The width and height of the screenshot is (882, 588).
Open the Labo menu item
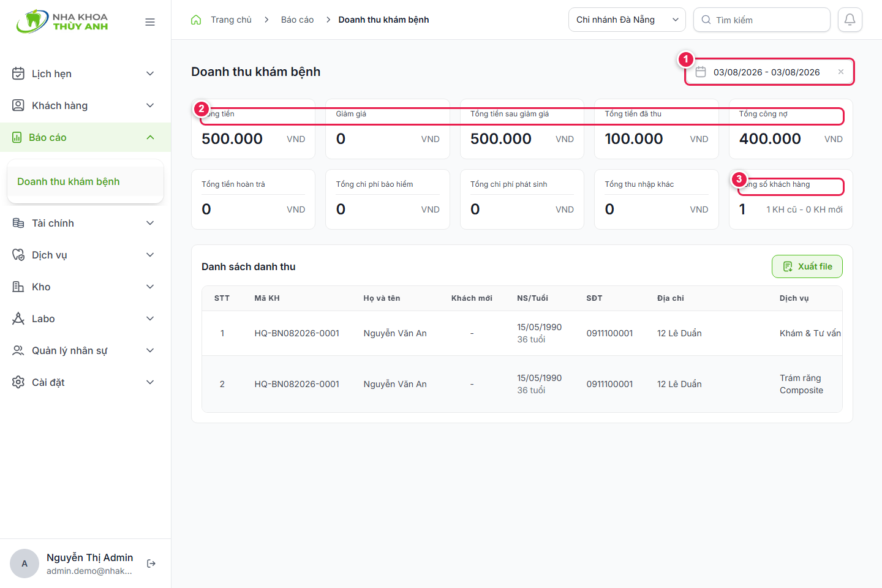pyautogui.click(x=85, y=318)
